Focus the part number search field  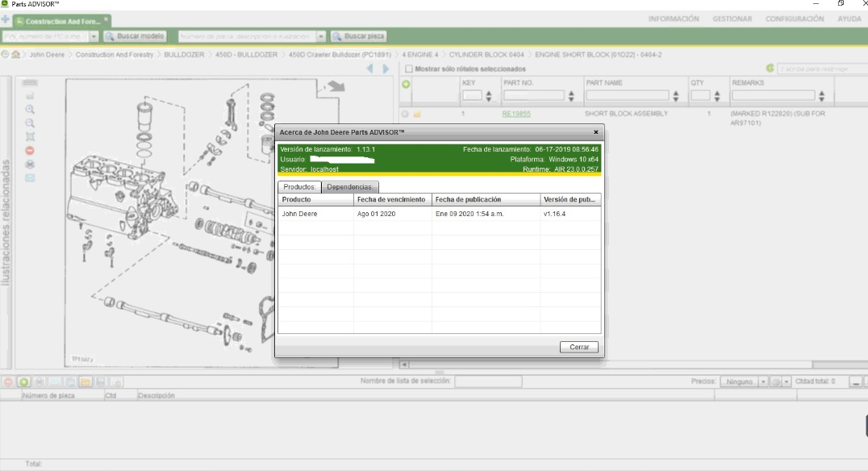pos(247,36)
